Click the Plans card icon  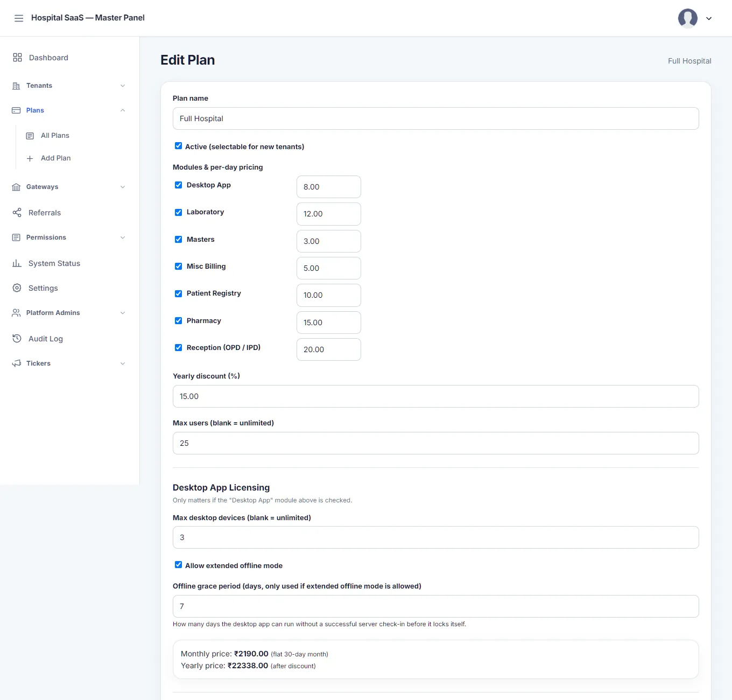[16, 110]
